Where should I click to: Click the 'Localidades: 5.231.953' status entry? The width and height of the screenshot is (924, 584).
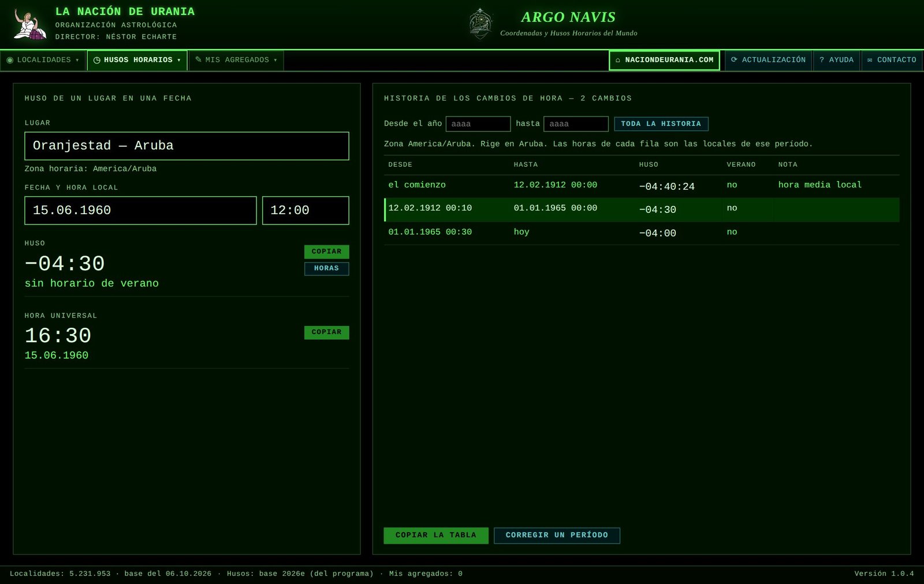[x=60, y=574]
